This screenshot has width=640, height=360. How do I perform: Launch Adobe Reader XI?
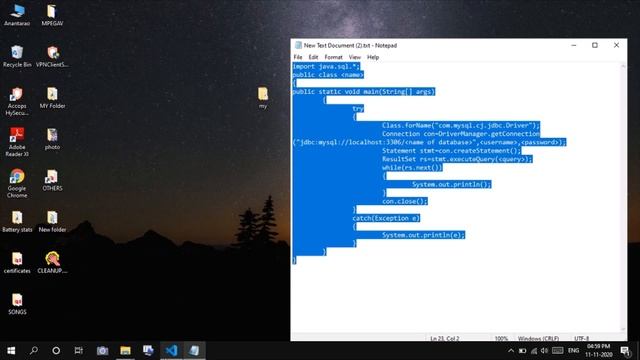click(x=17, y=142)
